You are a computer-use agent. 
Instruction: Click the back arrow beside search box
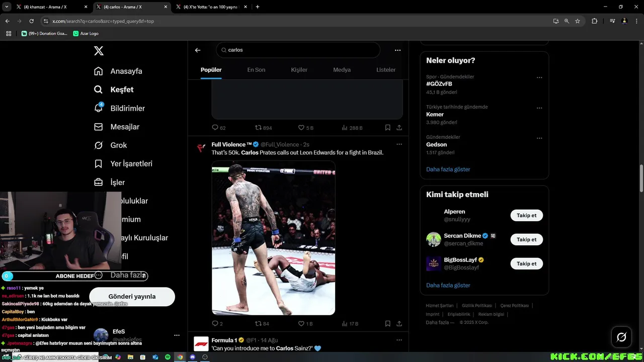198,50
